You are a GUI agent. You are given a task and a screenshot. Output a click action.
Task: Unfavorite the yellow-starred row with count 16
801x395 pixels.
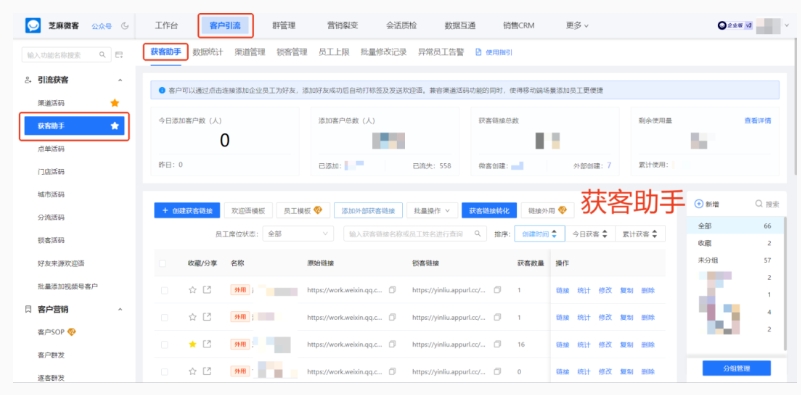click(x=193, y=344)
